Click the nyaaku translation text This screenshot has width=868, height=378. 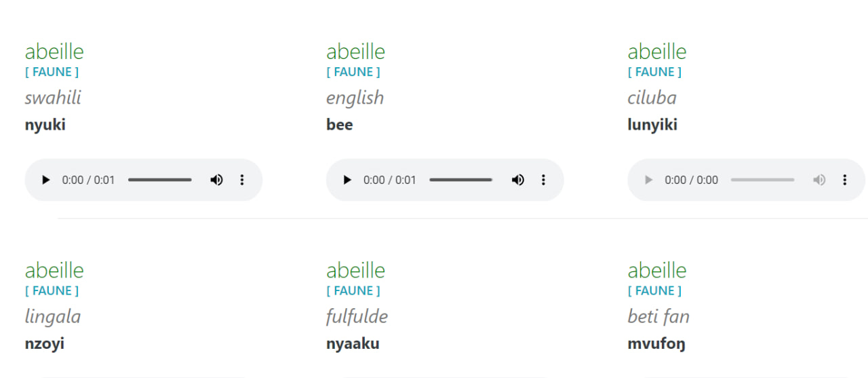coord(353,343)
